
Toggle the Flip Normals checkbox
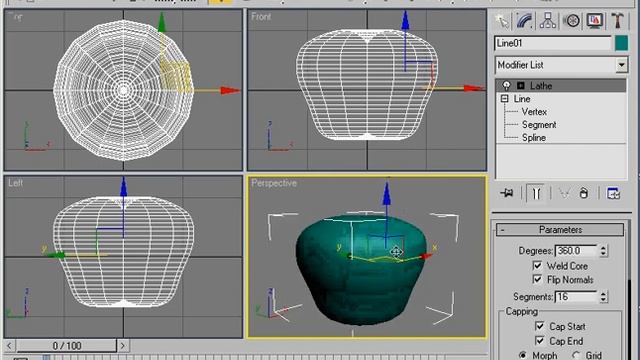537,280
